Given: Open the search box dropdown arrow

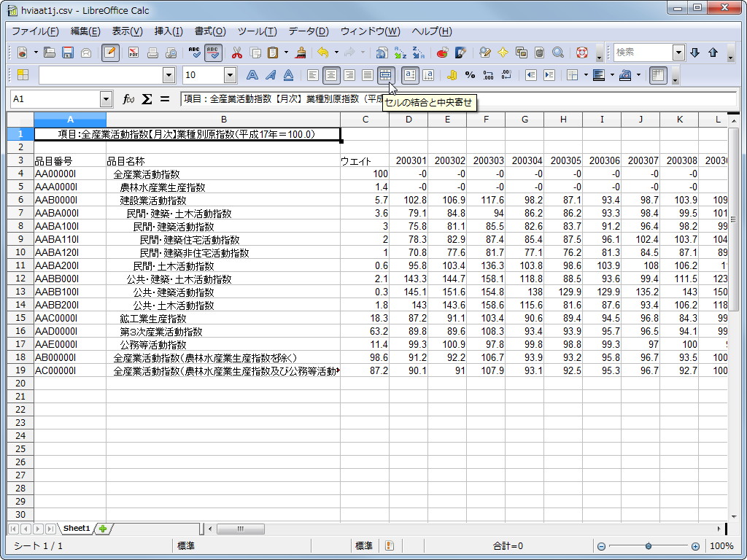Looking at the screenshot, I should click(678, 52).
